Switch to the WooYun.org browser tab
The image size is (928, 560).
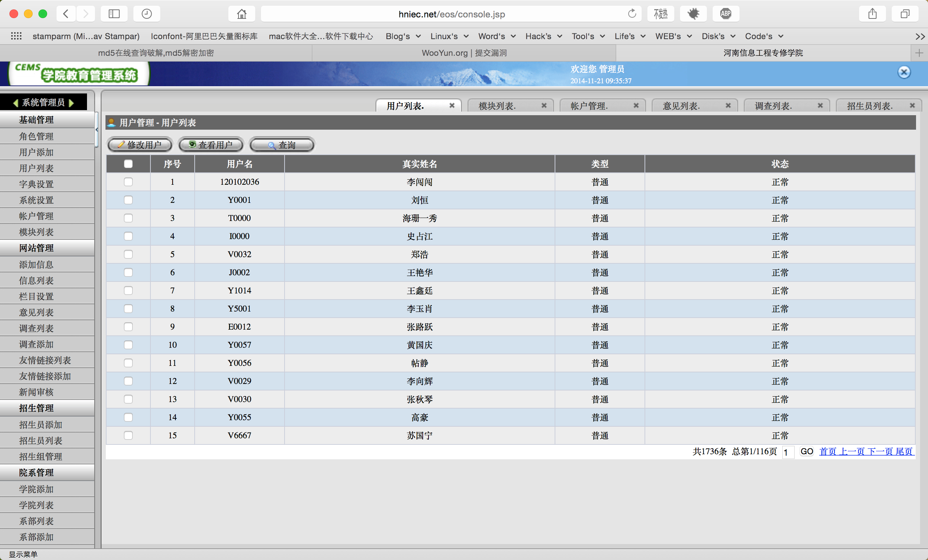tap(464, 53)
